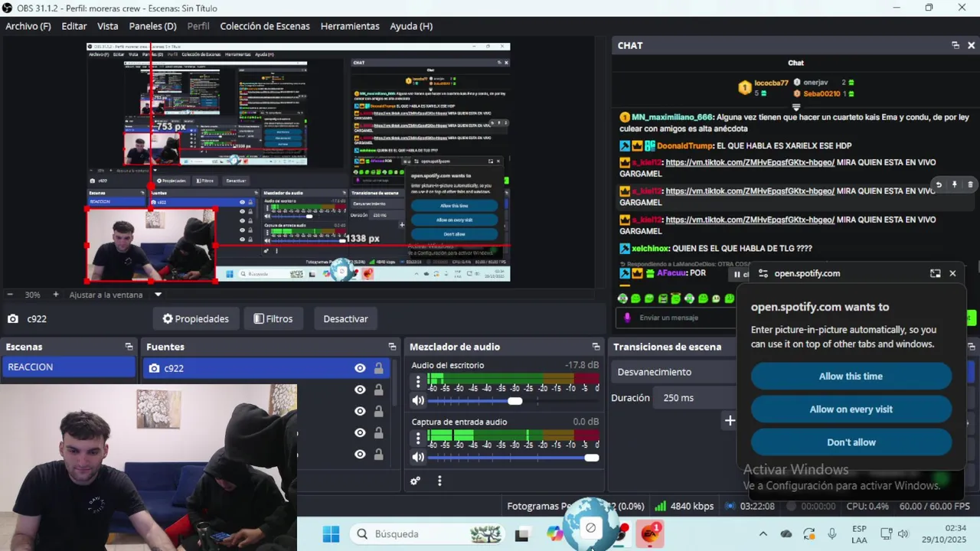Select the REACCION scene
The width and height of the screenshot is (980, 551).
(68, 367)
